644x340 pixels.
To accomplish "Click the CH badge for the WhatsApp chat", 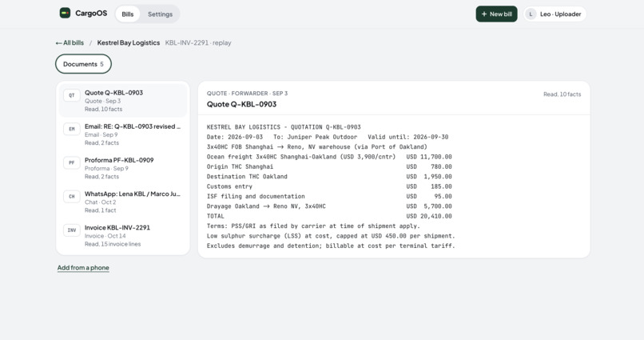I will (x=71, y=197).
